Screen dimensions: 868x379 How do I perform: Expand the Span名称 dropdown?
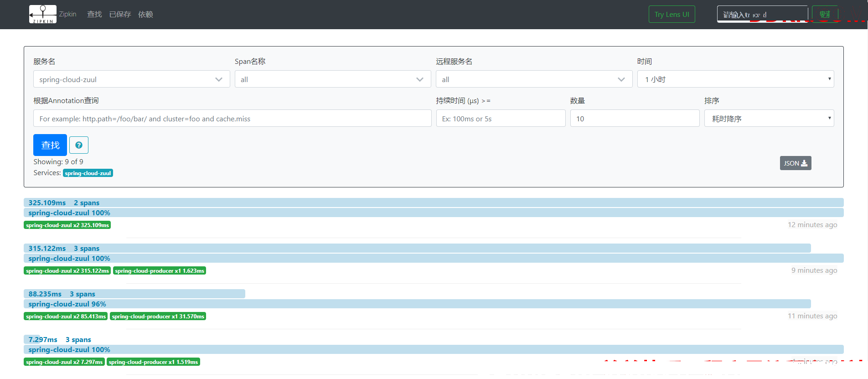[333, 79]
